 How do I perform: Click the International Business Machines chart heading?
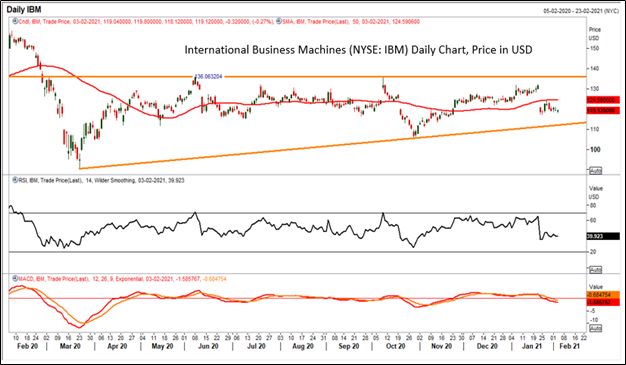[358, 50]
